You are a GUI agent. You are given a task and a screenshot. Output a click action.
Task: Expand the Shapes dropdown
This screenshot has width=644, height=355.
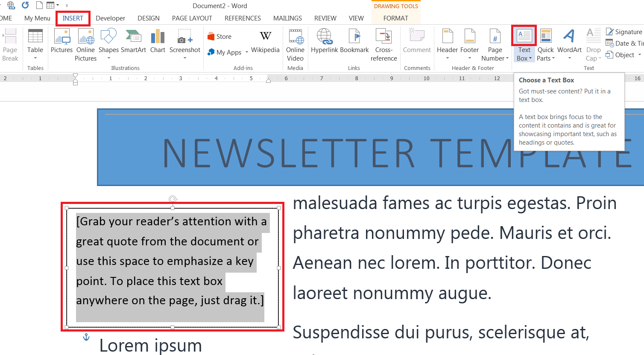click(108, 58)
